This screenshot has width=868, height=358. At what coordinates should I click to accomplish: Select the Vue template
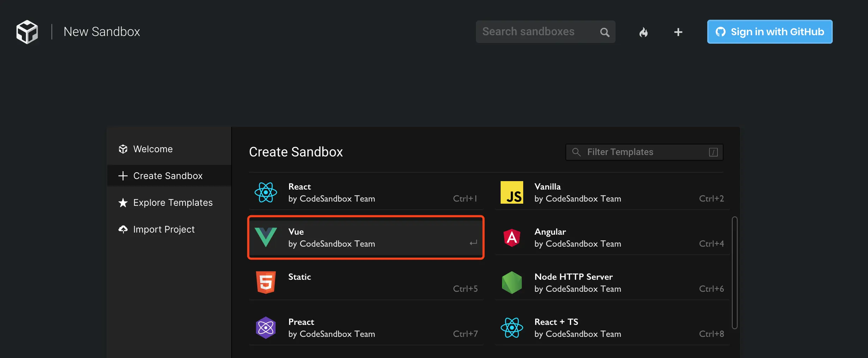(366, 237)
